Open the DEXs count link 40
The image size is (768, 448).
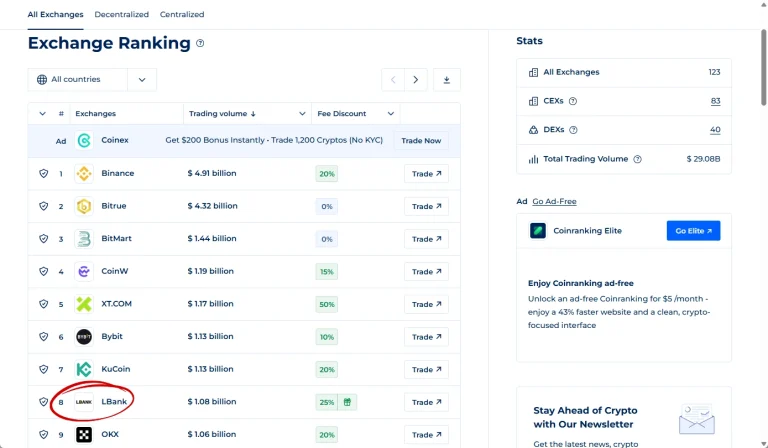point(715,130)
